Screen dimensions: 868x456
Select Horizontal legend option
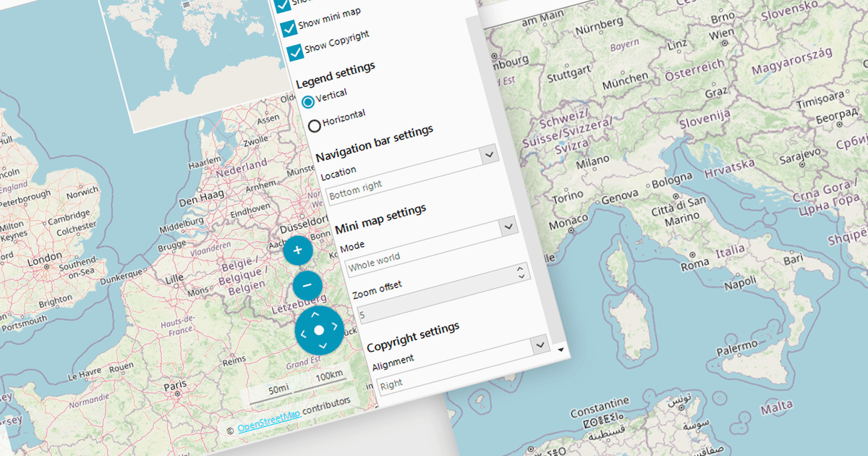click(315, 126)
